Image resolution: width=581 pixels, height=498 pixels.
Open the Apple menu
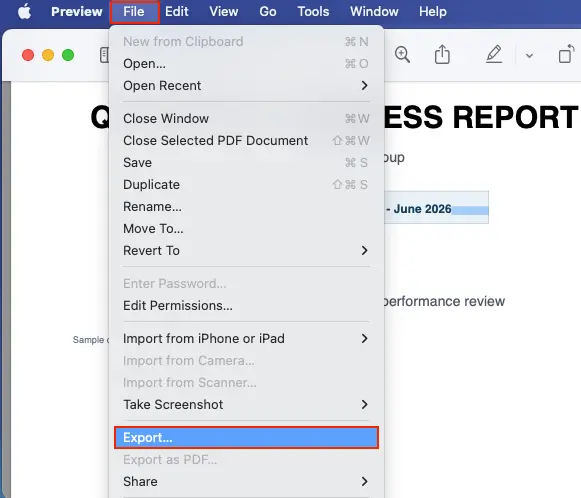24,11
